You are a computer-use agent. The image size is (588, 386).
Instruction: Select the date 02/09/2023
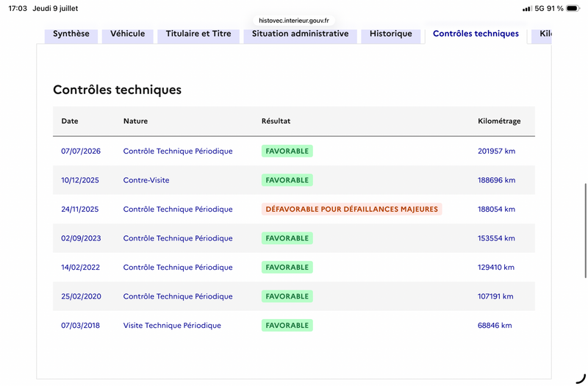pos(81,238)
